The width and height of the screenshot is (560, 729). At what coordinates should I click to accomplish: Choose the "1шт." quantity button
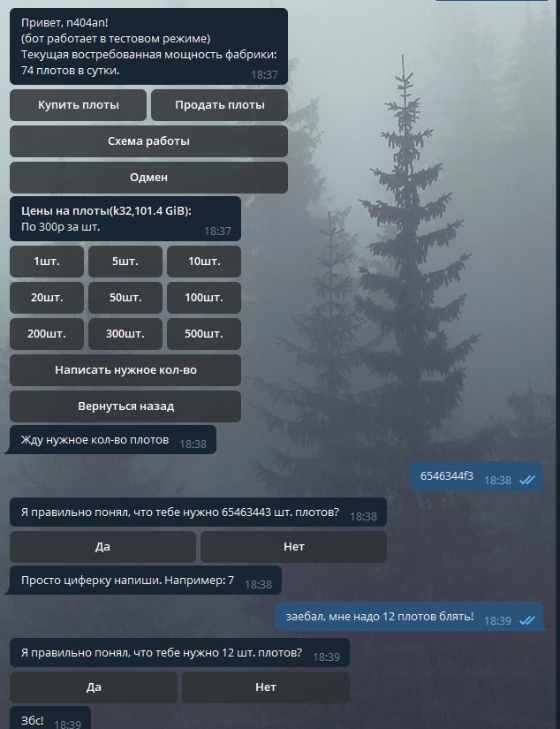47,262
